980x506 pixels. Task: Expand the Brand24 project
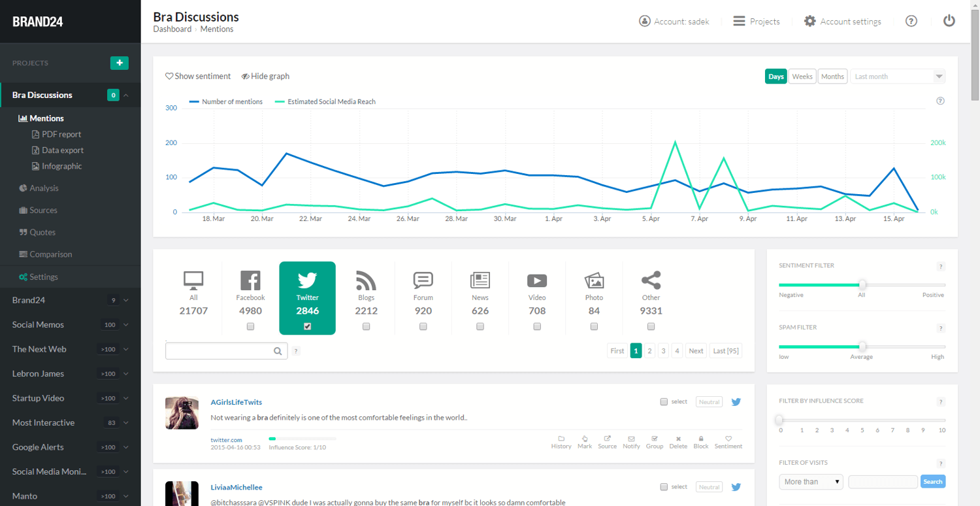[x=126, y=300]
